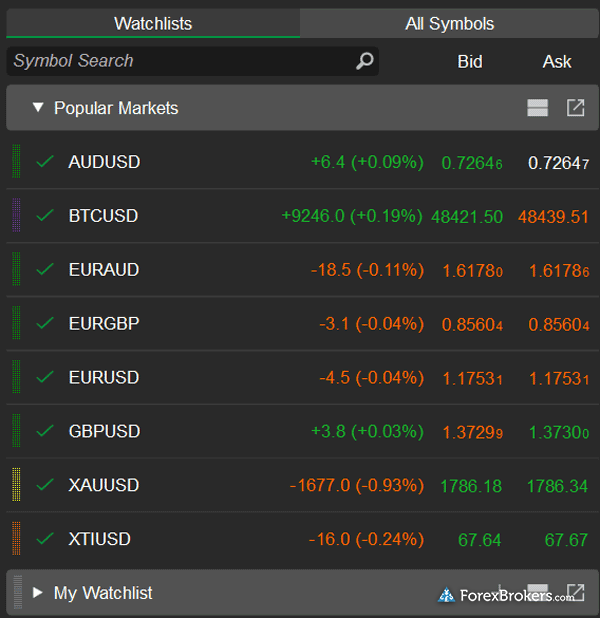Click the drag handle beside BTCUSD
Screen dimensions: 600x618
[16, 216]
